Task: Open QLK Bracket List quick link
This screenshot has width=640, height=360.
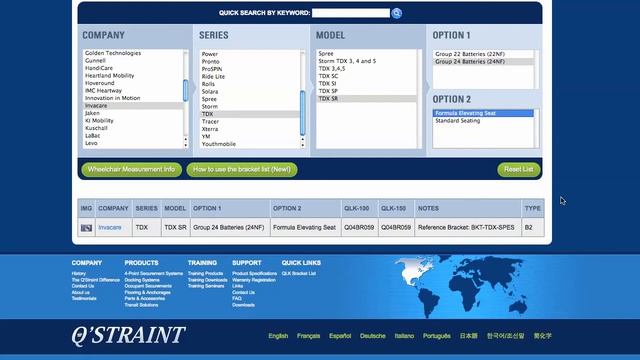Action: pos(299,273)
